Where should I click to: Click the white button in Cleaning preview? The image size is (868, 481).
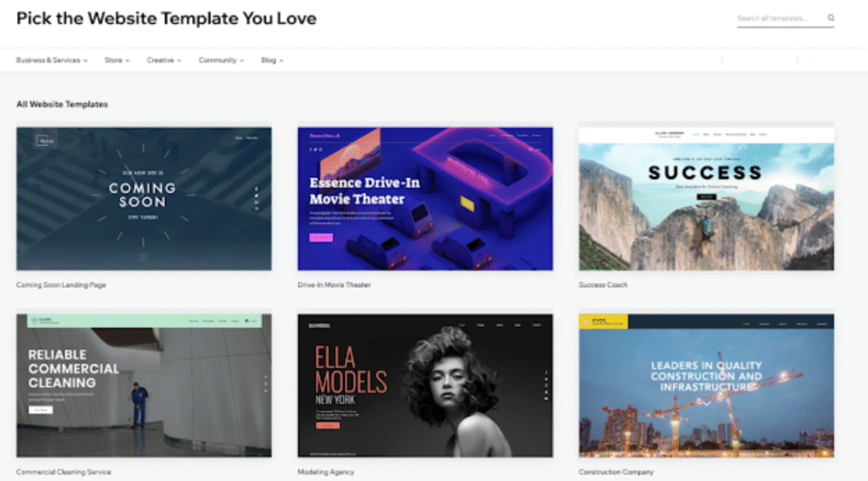tap(41, 410)
